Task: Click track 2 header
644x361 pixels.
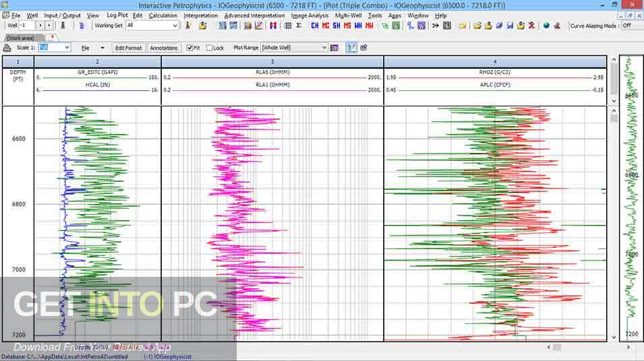Action: point(97,62)
